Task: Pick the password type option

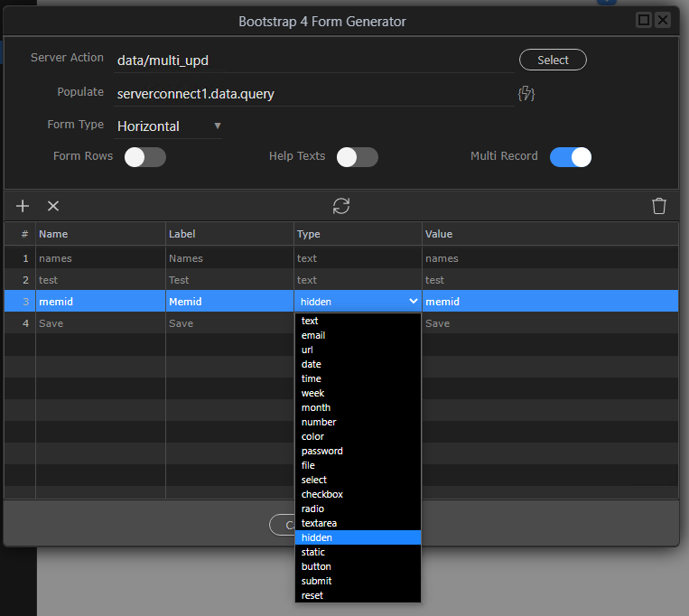Action: tap(358, 451)
